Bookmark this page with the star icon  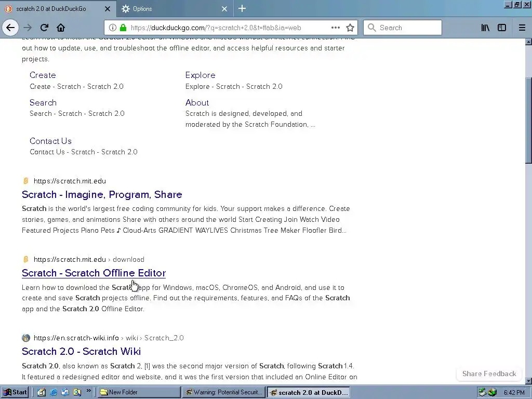[350, 28]
